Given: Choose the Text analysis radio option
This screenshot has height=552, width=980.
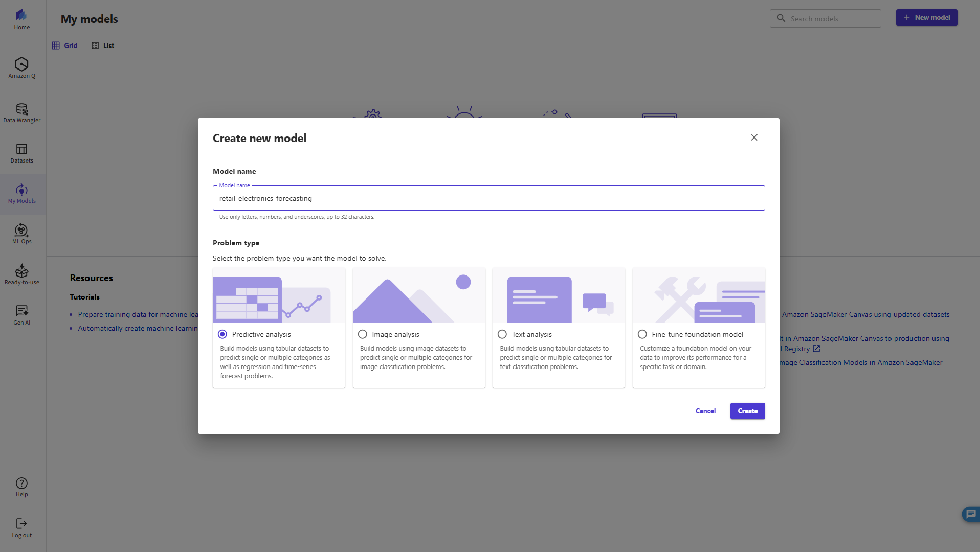Looking at the screenshot, I should click(x=502, y=334).
